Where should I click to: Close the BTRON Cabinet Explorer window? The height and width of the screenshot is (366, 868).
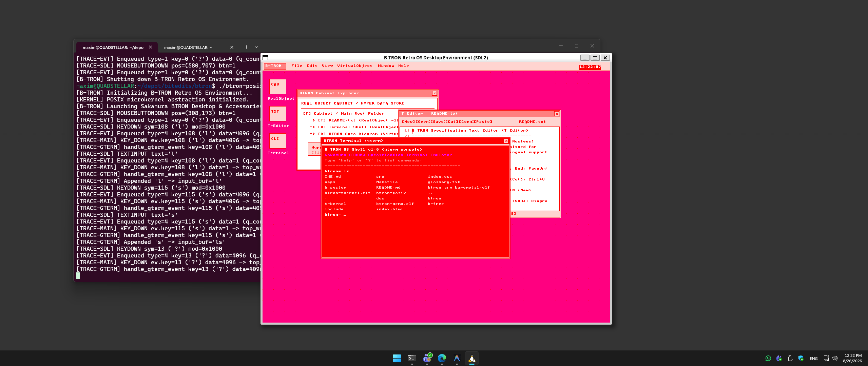435,93
